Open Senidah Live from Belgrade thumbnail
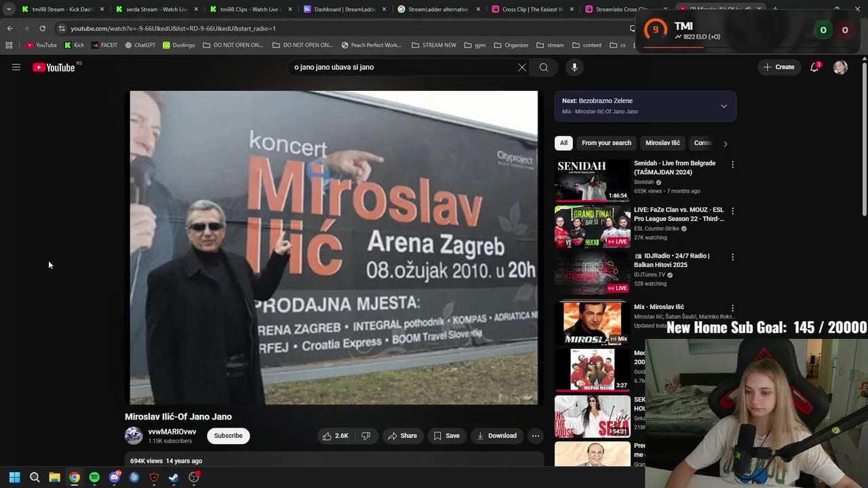Image resolution: width=868 pixels, height=488 pixels. (x=593, y=180)
